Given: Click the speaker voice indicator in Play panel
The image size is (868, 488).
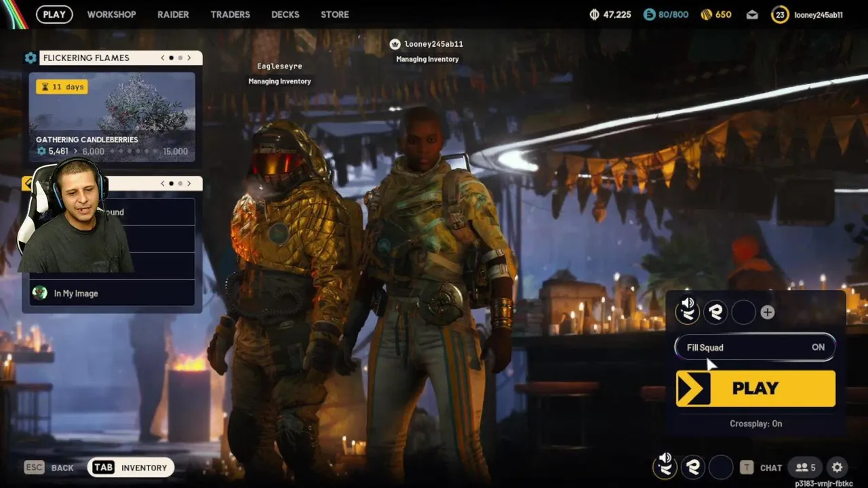Looking at the screenshot, I should click(688, 303).
